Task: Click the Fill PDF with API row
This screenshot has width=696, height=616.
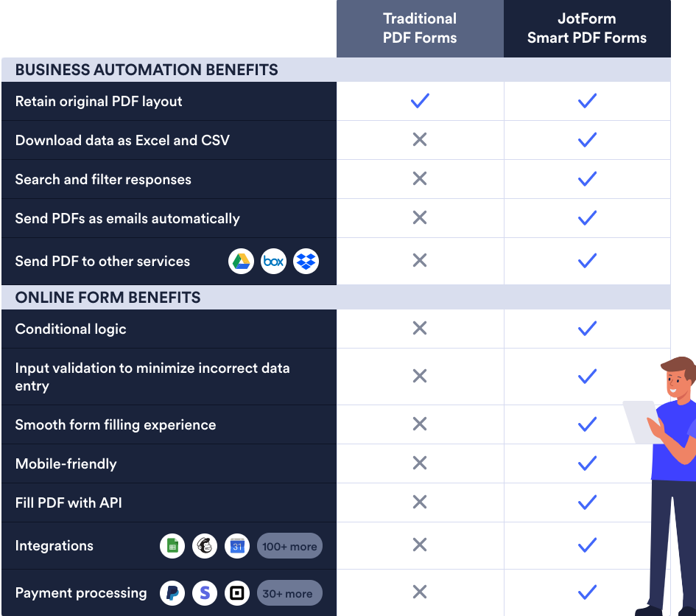Action: point(68,503)
